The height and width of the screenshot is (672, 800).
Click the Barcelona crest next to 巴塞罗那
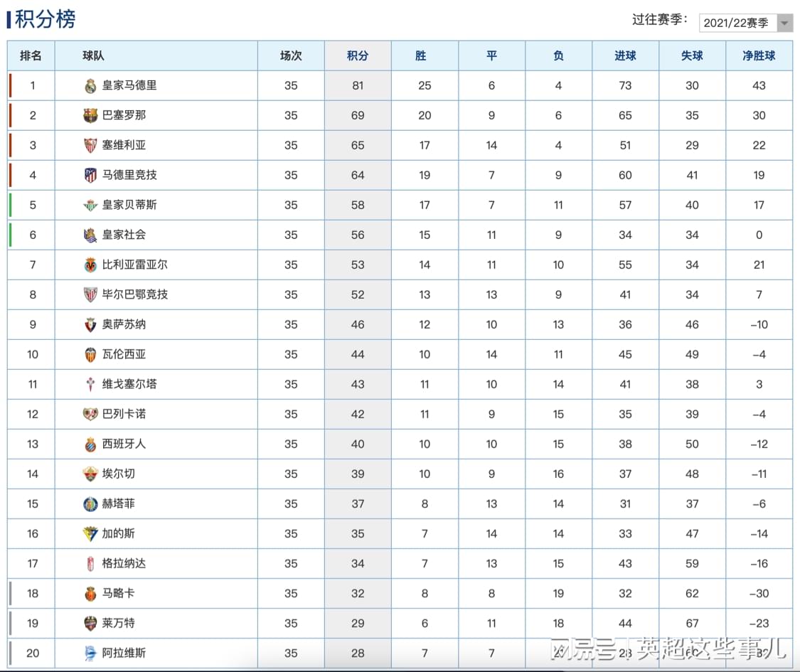click(x=90, y=116)
